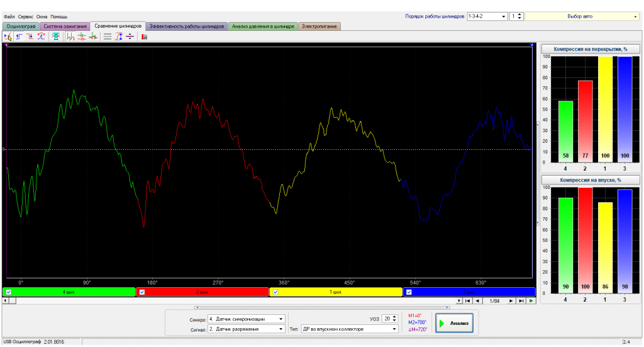Click the green 4 цил. segment bar
This screenshot has width=644, height=347.
point(69,292)
